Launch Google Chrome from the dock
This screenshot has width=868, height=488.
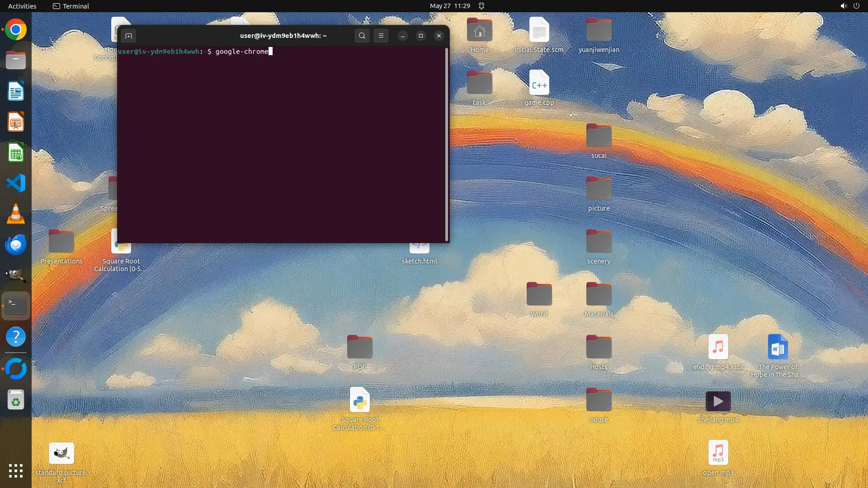coord(16,30)
